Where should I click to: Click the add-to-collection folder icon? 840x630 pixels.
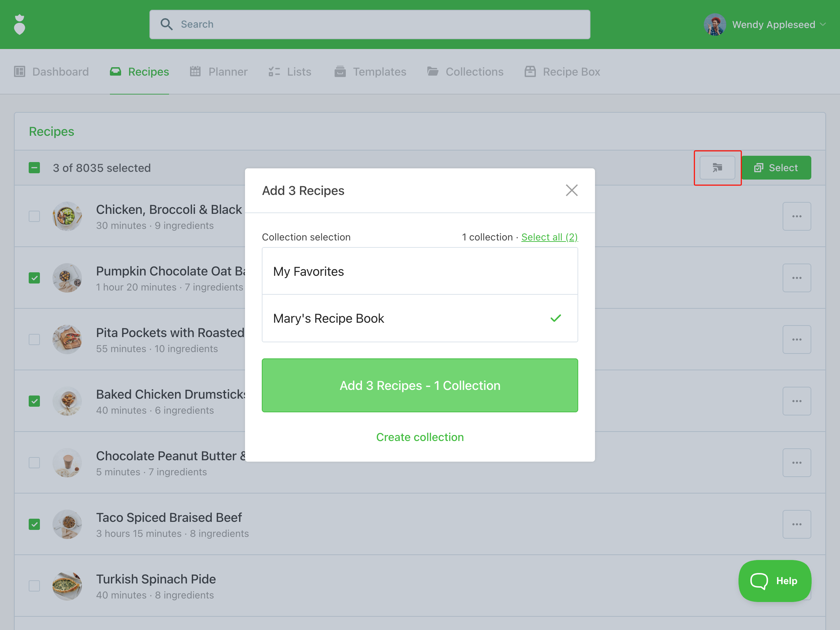tap(717, 167)
